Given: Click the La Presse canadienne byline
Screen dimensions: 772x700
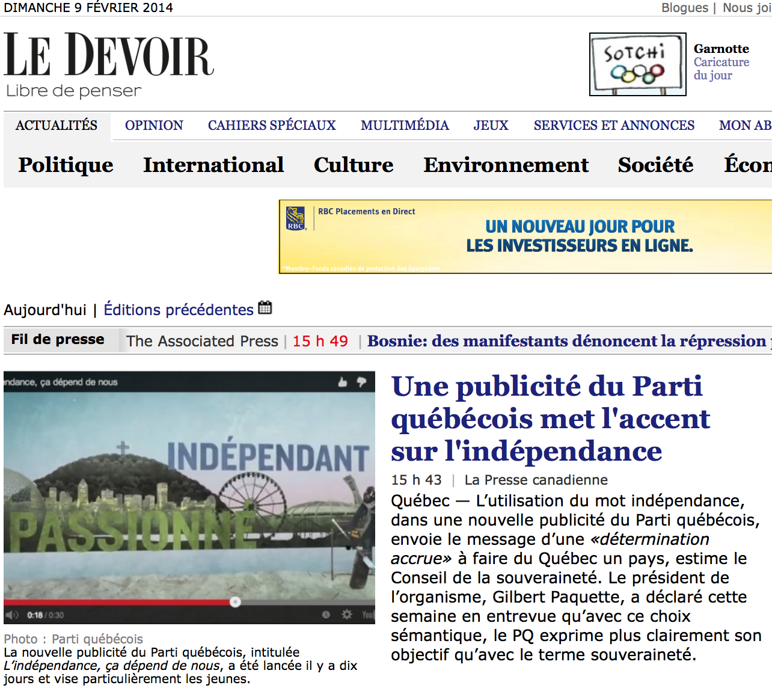Looking at the screenshot, I should point(536,480).
